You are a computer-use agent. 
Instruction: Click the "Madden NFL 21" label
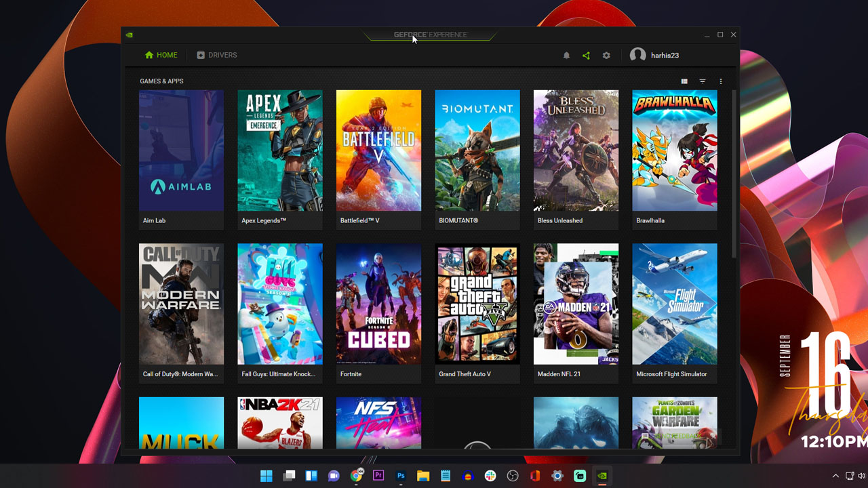559,374
